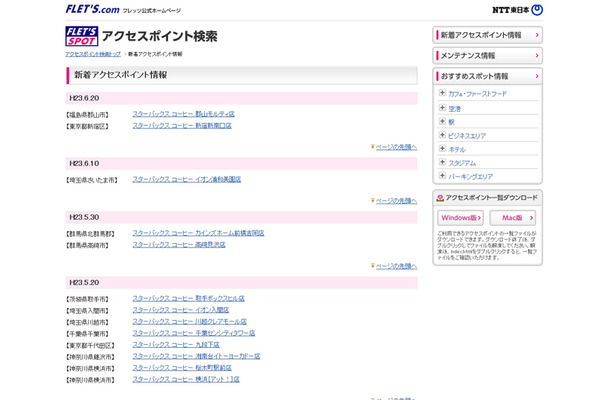This screenshot has height=400, width=610.
Task: Expand the パーキングエリア plus icon
Action: click(442, 175)
